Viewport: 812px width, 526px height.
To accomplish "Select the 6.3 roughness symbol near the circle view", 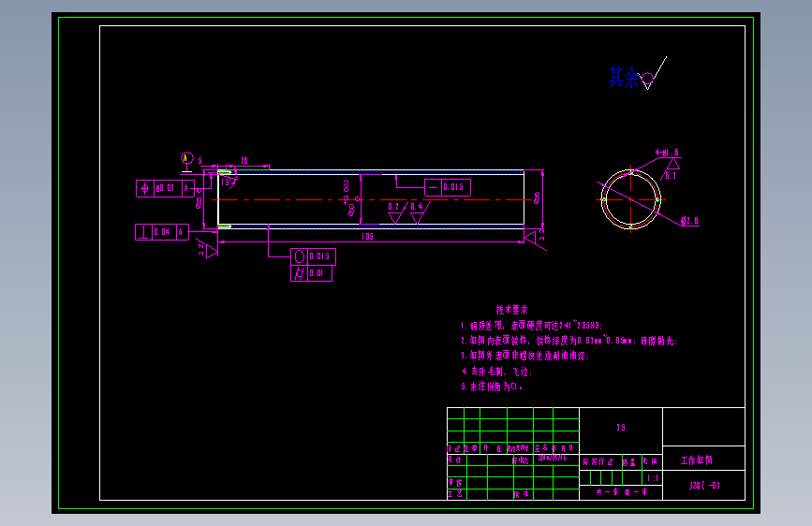I will tap(672, 169).
